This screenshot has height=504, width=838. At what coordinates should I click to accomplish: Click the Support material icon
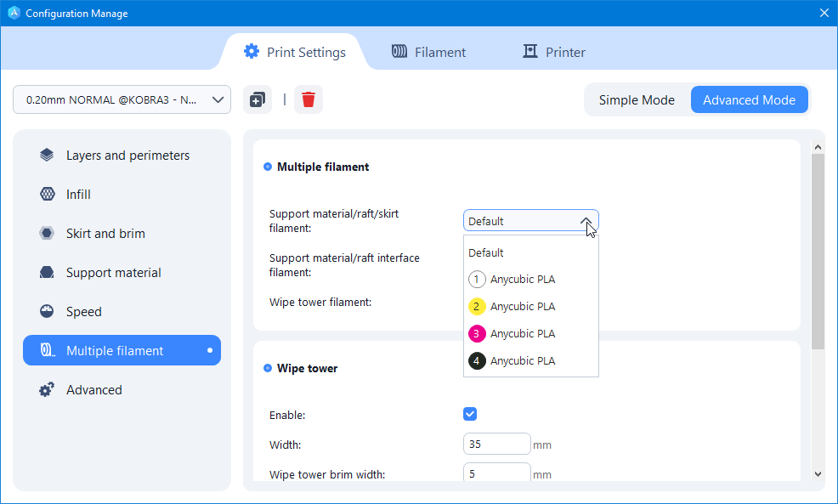[x=47, y=273]
